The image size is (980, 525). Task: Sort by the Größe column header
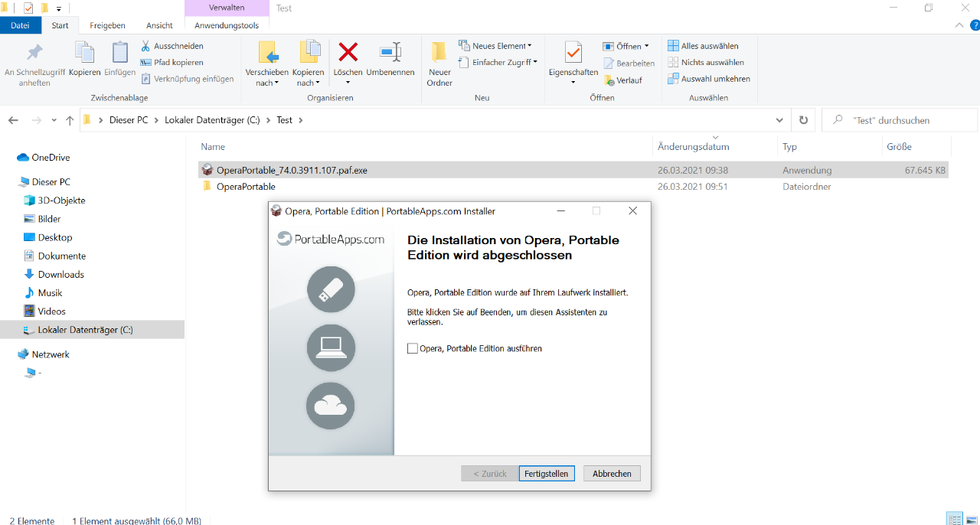(899, 146)
